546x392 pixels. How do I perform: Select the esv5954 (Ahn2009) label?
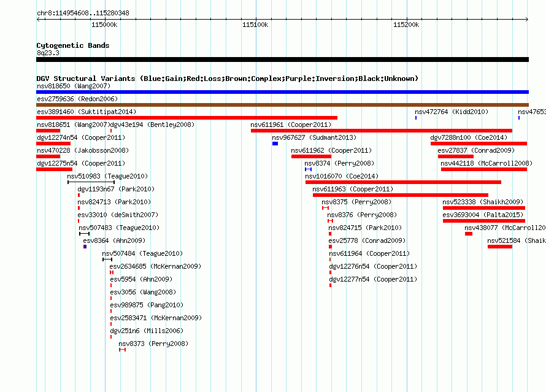click(141, 279)
